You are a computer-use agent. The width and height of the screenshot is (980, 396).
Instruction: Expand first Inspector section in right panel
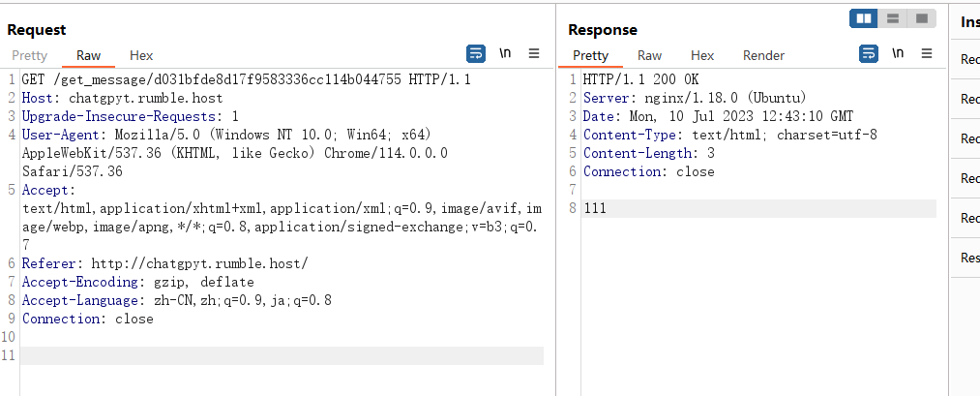(965, 59)
